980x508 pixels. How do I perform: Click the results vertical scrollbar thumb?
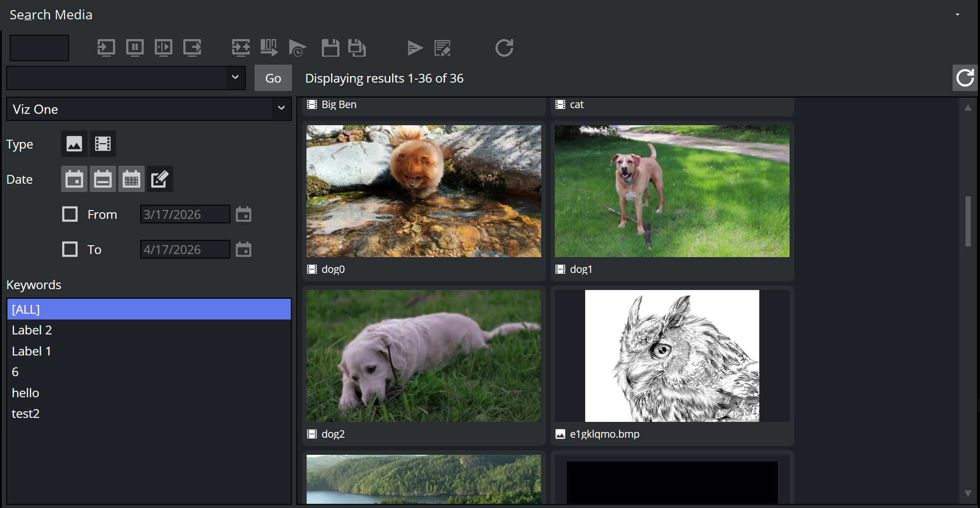968,221
